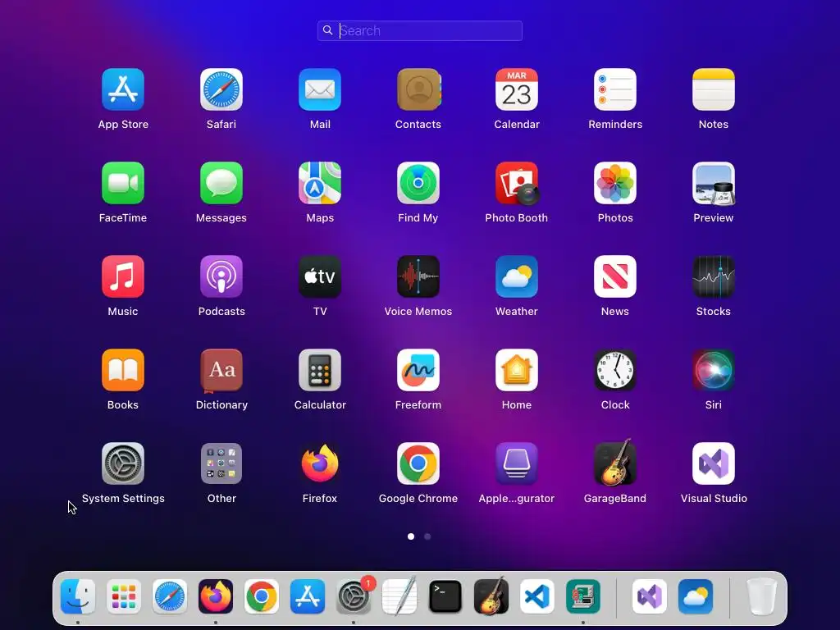840x630 pixels.
Task: Launch the Maps app
Action: click(x=320, y=183)
